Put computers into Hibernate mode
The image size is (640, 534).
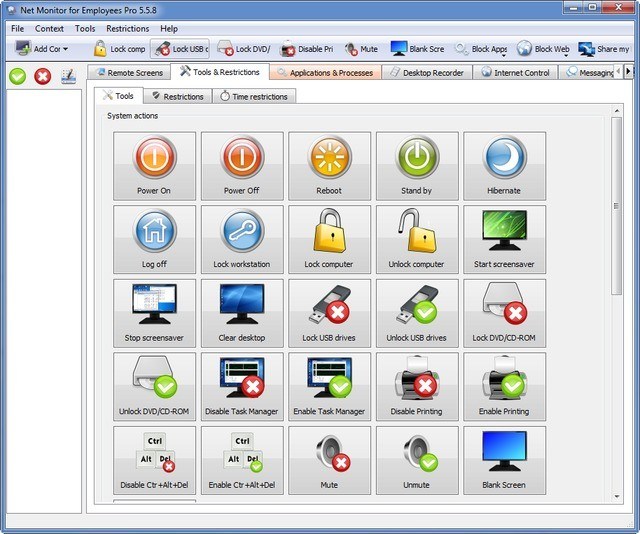click(x=505, y=165)
